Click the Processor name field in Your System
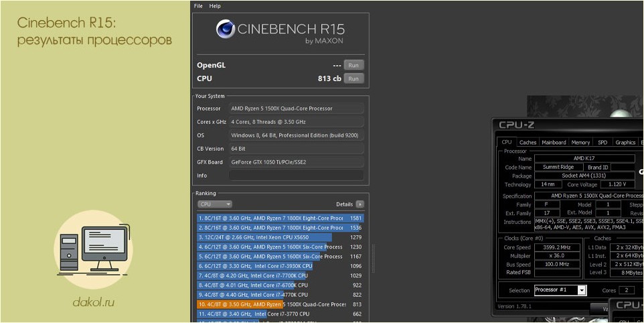 coord(296,109)
